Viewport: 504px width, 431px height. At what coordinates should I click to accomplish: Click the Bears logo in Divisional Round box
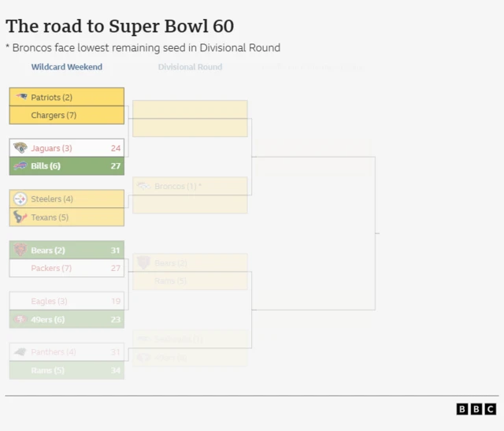[143, 262]
